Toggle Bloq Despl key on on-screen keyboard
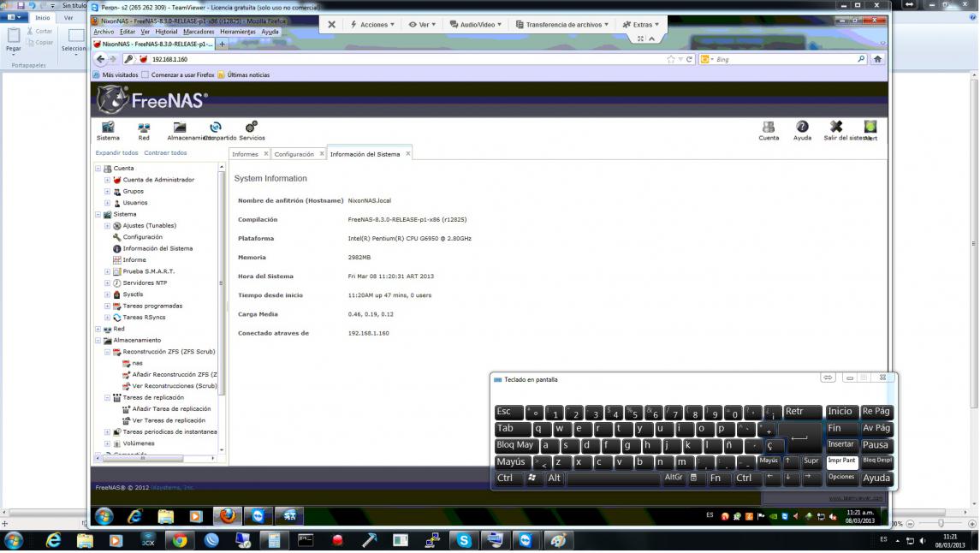This screenshot has width=980, height=553. [x=876, y=461]
